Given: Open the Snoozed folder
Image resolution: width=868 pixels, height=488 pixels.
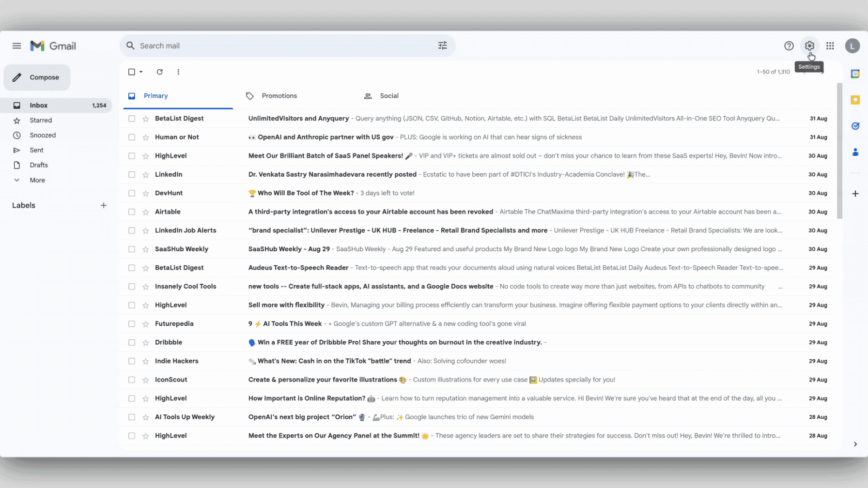Looking at the screenshot, I should 56,136.
